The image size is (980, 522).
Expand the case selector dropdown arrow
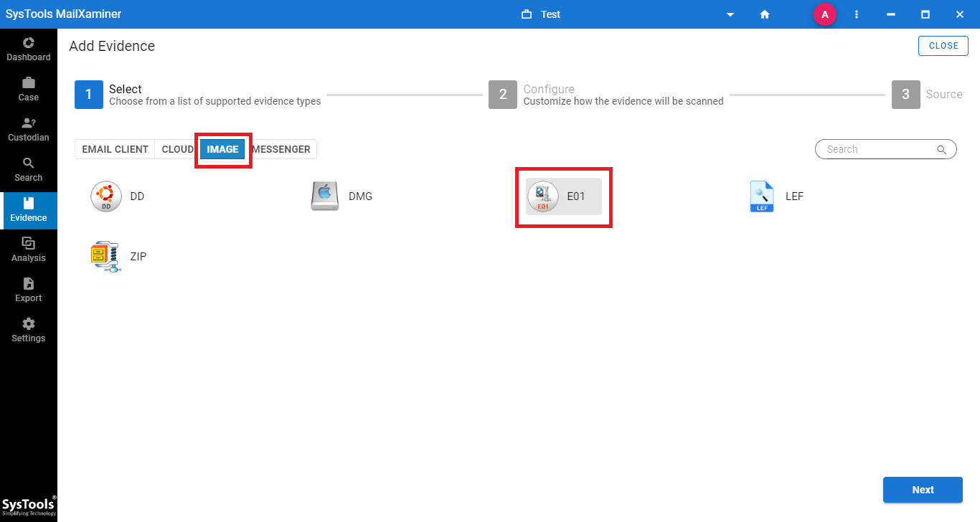pos(730,14)
